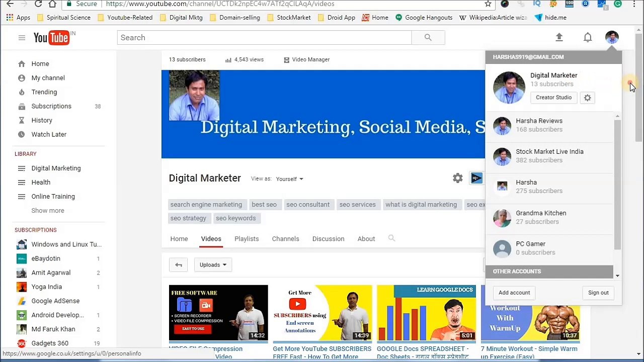The width and height of the screenshot is (644, 362).
Task: Click the back arrow button beside Uploads
Action: [178, 265]
